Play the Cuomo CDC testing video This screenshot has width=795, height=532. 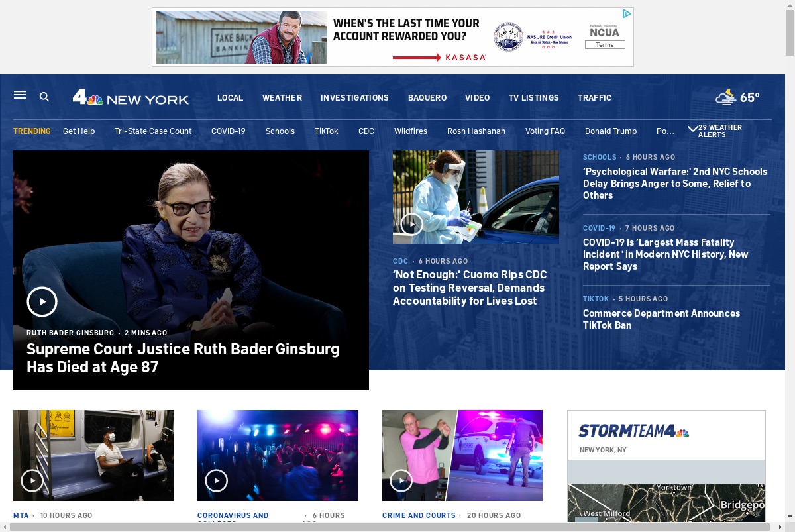coord(411,225)
